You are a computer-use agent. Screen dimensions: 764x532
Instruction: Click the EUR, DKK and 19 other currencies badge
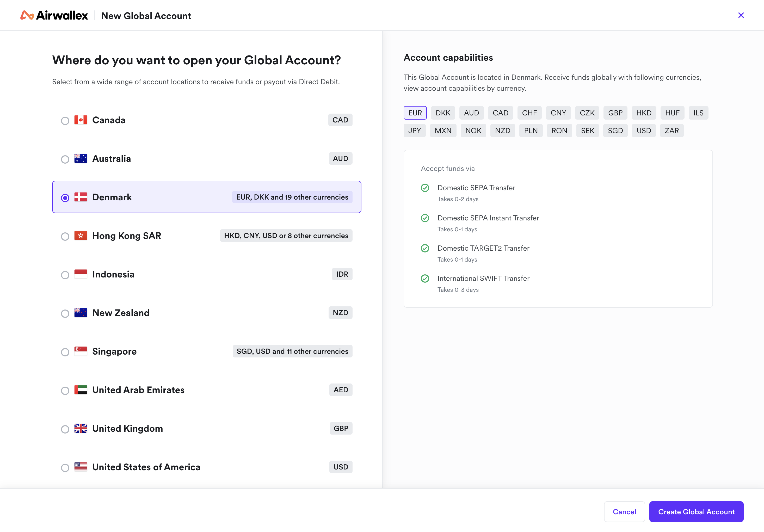pyautogui.click(x=292, y=197)
